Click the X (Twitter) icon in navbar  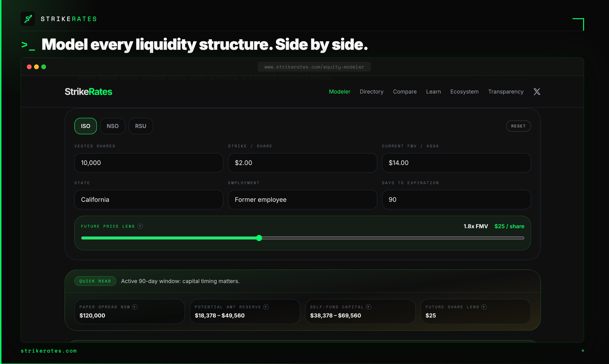click(537, 91)
